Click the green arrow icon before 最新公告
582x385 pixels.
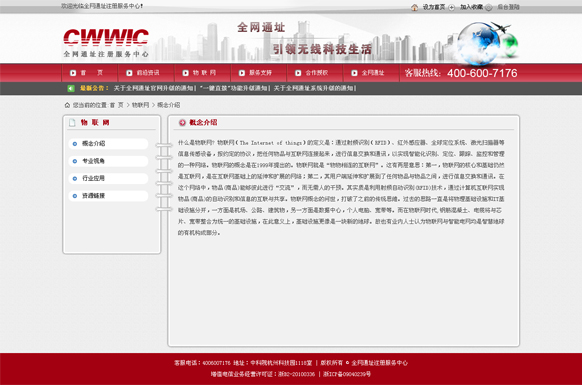(71, 88)
